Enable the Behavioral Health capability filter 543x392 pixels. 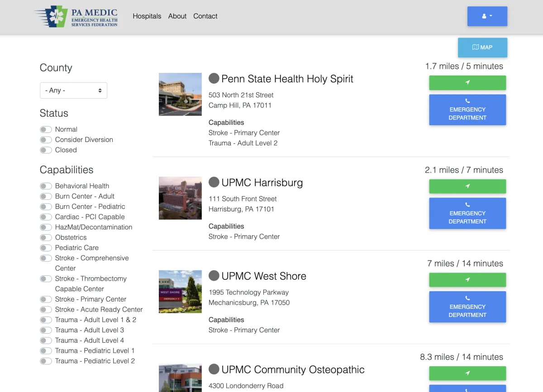tap(46, 186)
